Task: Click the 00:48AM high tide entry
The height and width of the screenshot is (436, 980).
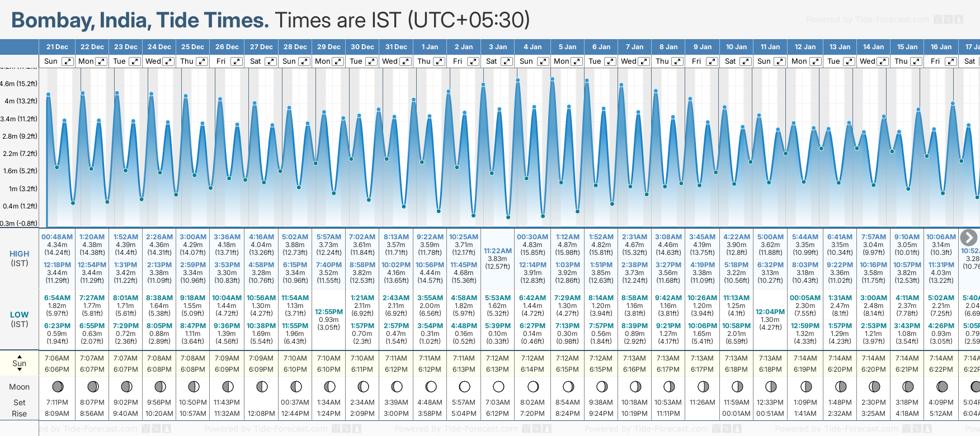Action: tap(57, 237)
